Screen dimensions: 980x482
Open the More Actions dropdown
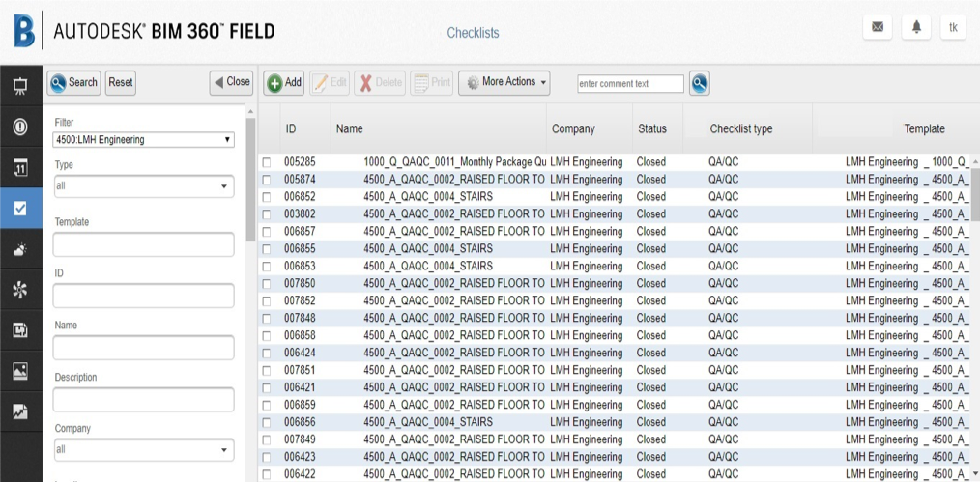click(x=504, y=82)
